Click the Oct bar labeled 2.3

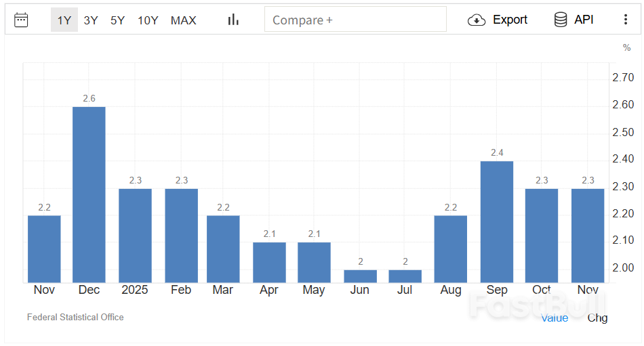(x=542, y=236)
